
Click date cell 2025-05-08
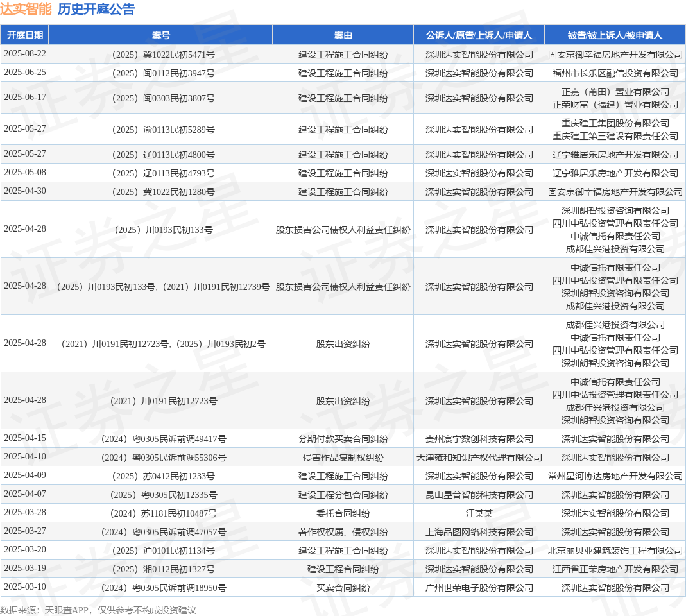(x=25, y=173)
